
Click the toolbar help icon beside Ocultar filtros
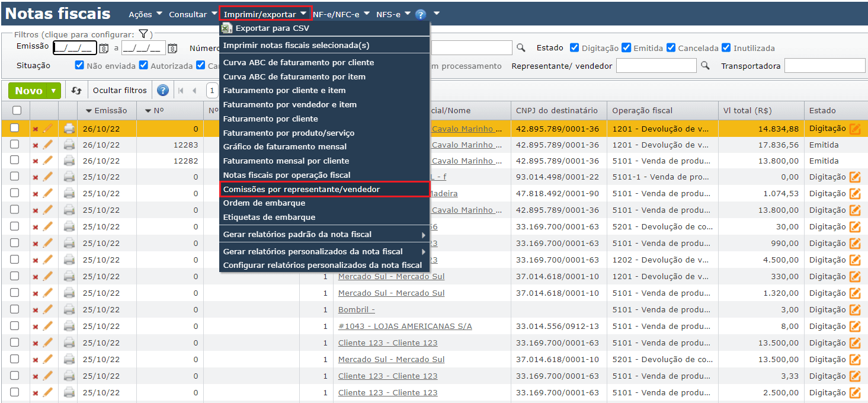click(163, 91)
